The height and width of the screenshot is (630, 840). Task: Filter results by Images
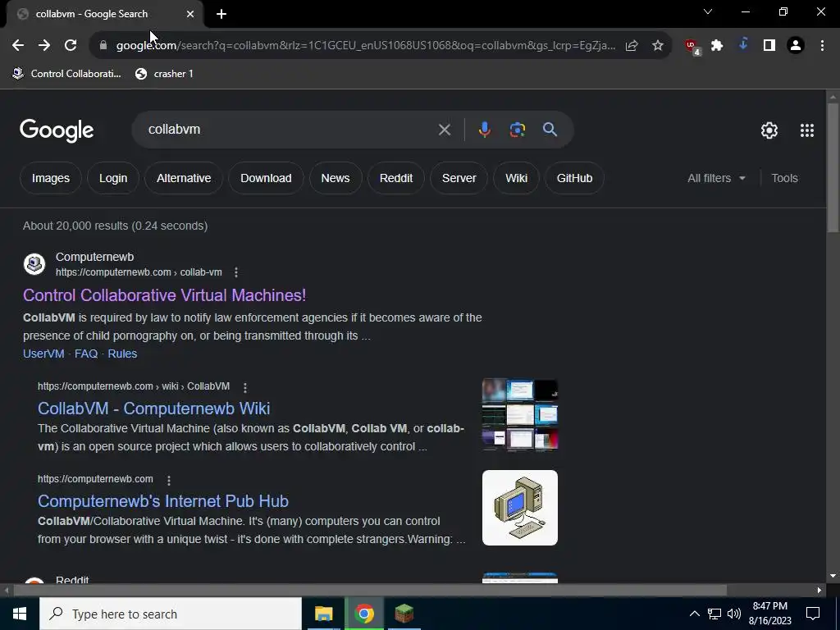point(51,178)
